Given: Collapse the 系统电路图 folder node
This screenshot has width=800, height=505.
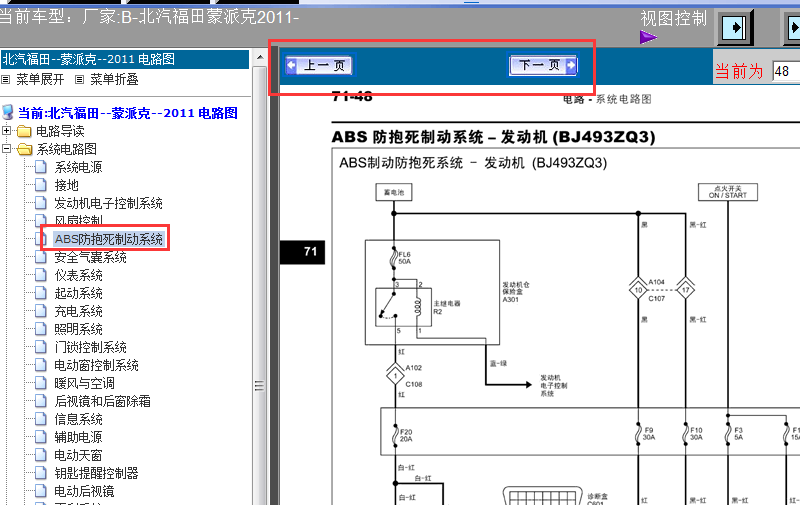Looking at the screenshot, I should pos(7,148).
